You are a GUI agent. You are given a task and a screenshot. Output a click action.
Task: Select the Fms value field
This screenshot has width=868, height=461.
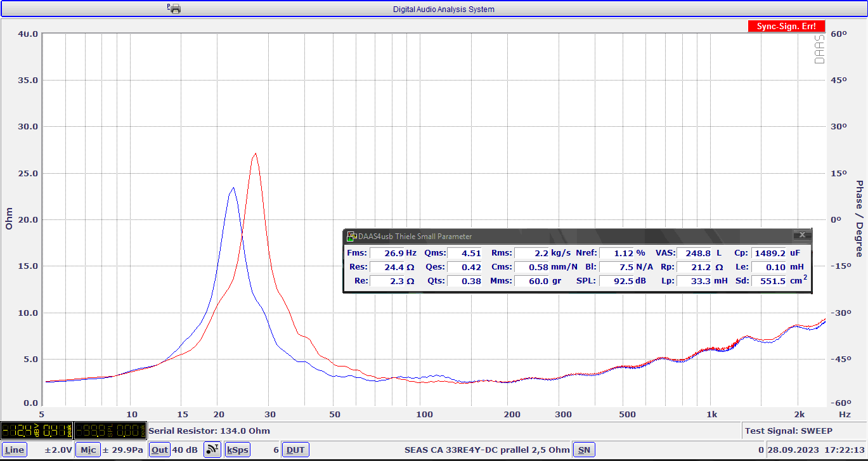[x=386, y=253]
